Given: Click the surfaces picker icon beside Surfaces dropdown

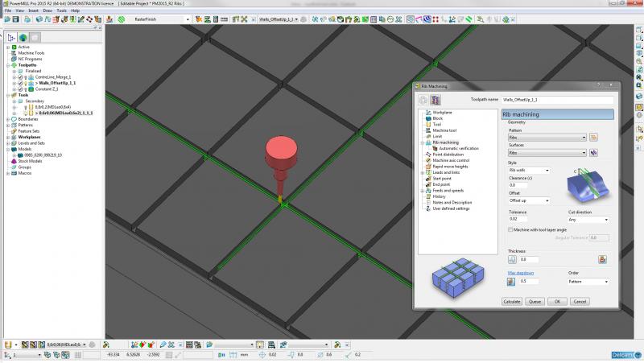Looking at the screenshot, I should 593,153.
